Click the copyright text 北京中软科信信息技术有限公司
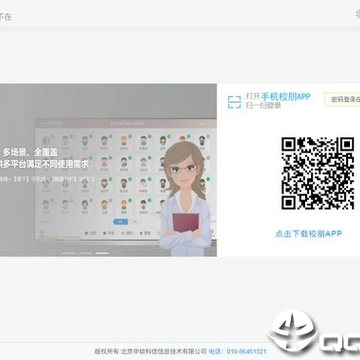This screenshot has width=360, height=360. [164, 351]
